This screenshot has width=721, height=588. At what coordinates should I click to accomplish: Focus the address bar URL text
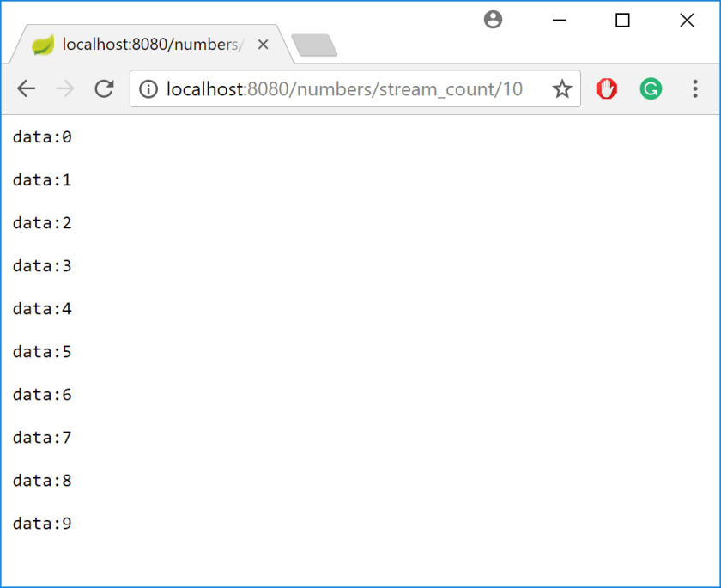pos(343,88)
